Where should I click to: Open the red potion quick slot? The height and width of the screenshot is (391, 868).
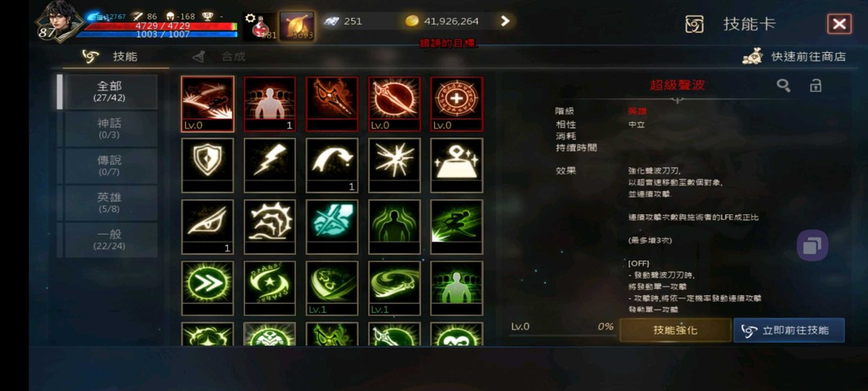tap(260, 26)
